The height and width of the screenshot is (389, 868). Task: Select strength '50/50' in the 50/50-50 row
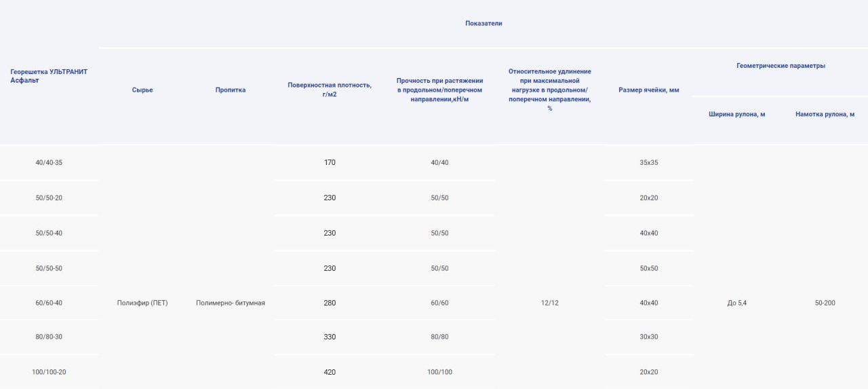439,268
